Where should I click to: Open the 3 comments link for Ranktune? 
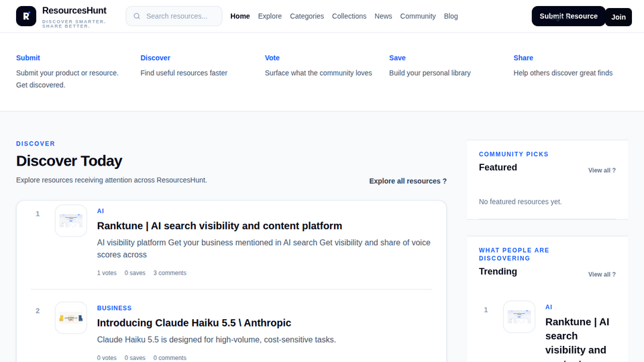tap(170, 273)
